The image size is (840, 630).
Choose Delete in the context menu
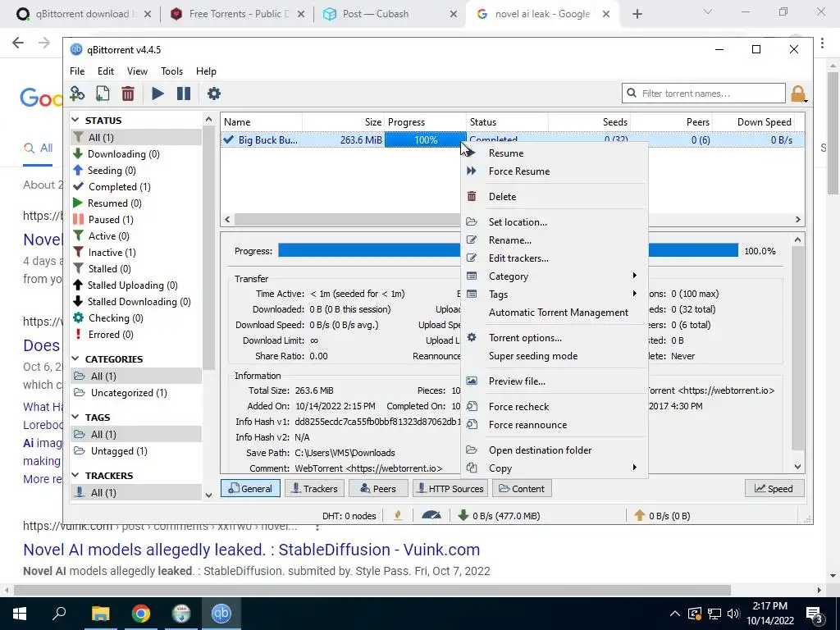point(555,197)
